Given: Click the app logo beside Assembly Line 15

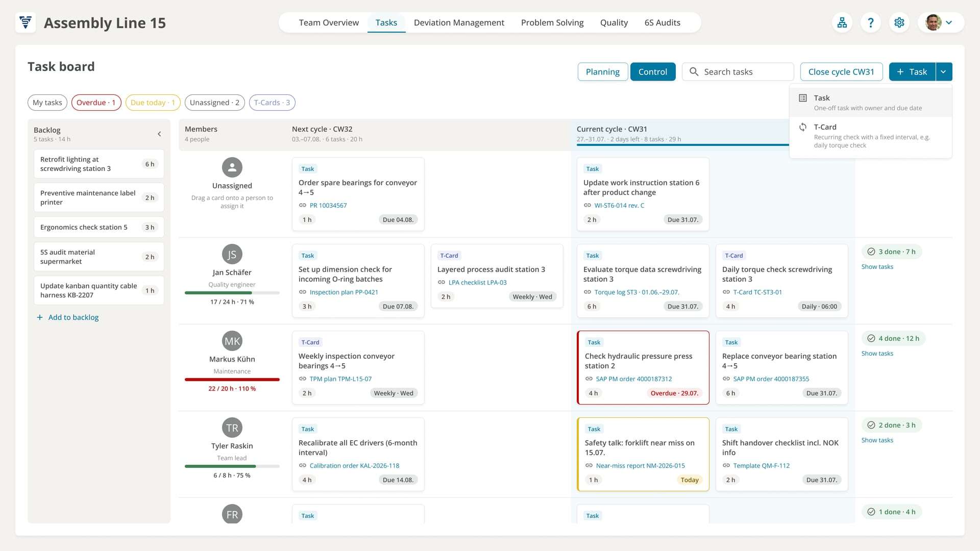Looking at the screenshot, I should coord(26,22).
